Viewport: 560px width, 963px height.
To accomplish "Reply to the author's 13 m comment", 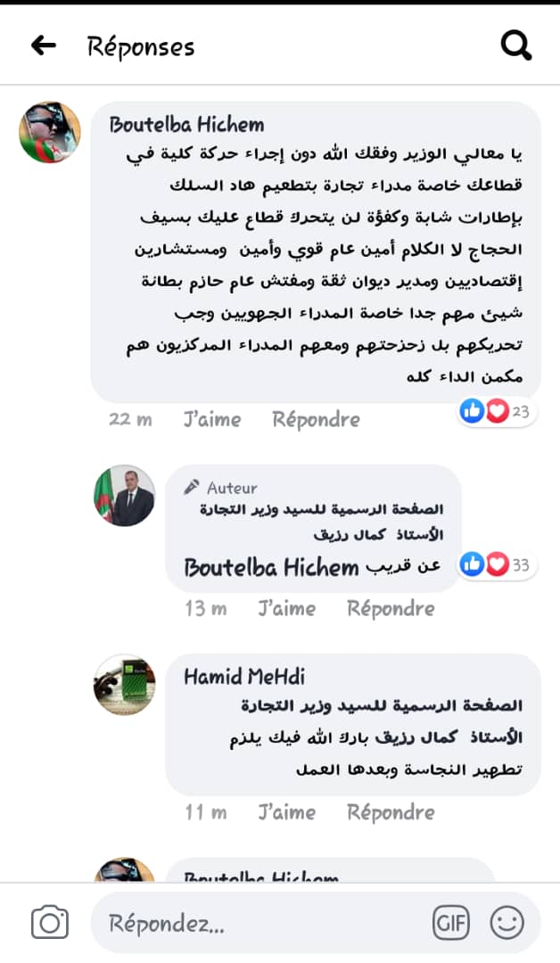I will [x=391, y=609].
